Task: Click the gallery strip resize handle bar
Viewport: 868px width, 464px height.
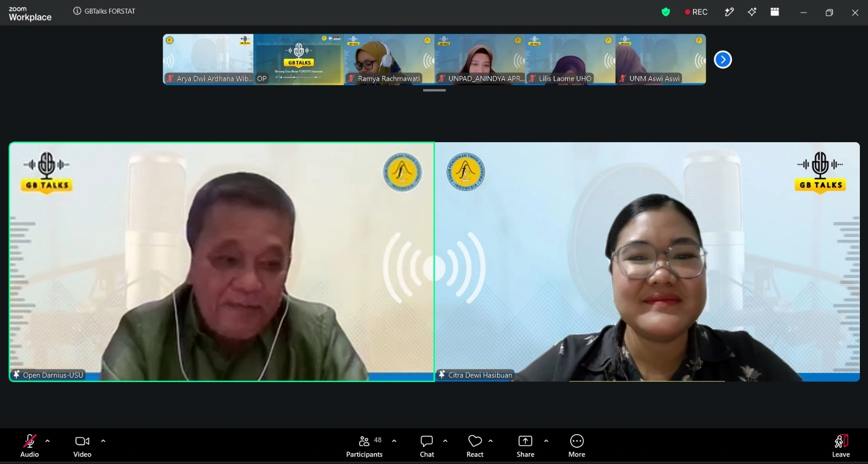Action: pyautogui.click(x=434, y=90)
